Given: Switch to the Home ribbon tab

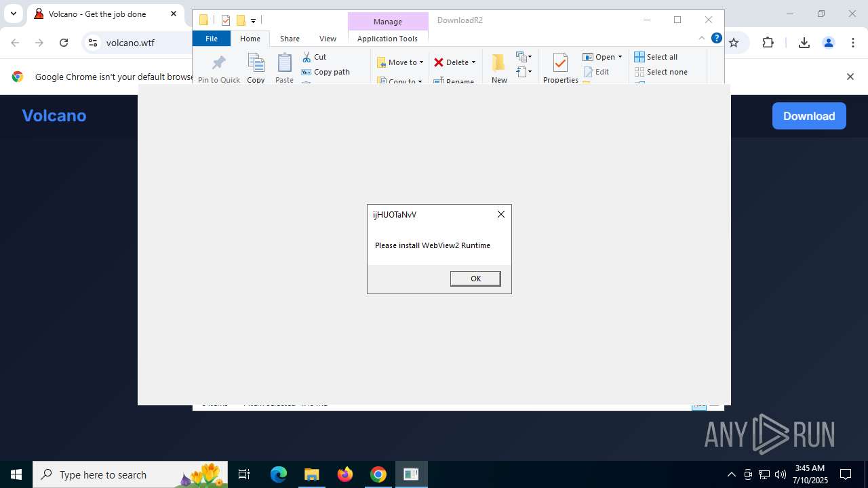Looking at the screenshot, I should [250, 39].
